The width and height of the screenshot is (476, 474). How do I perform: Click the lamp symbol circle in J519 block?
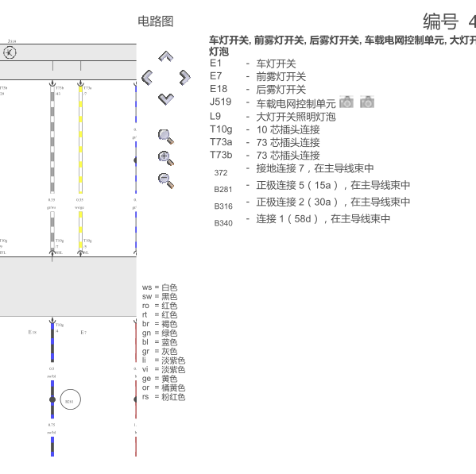10,52
